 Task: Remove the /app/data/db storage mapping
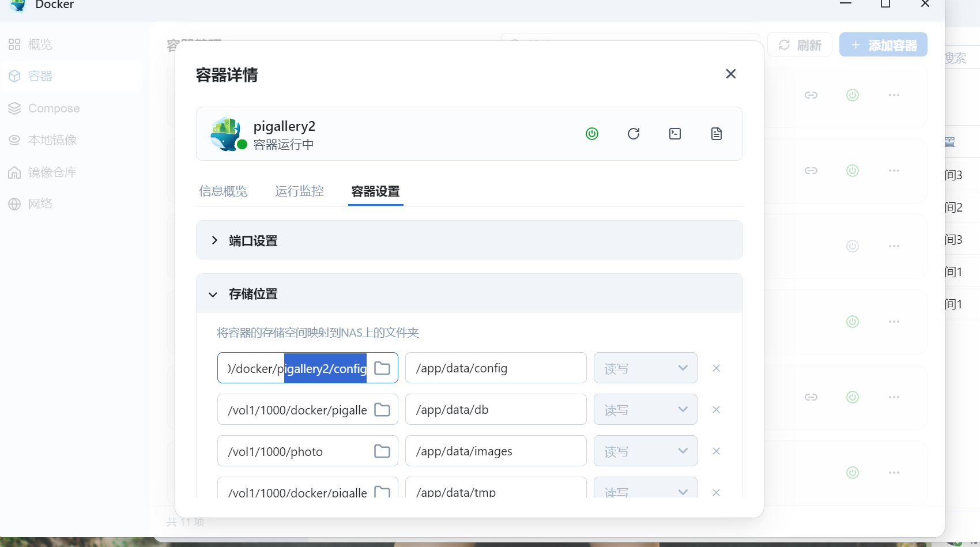(x=716, y=409)
